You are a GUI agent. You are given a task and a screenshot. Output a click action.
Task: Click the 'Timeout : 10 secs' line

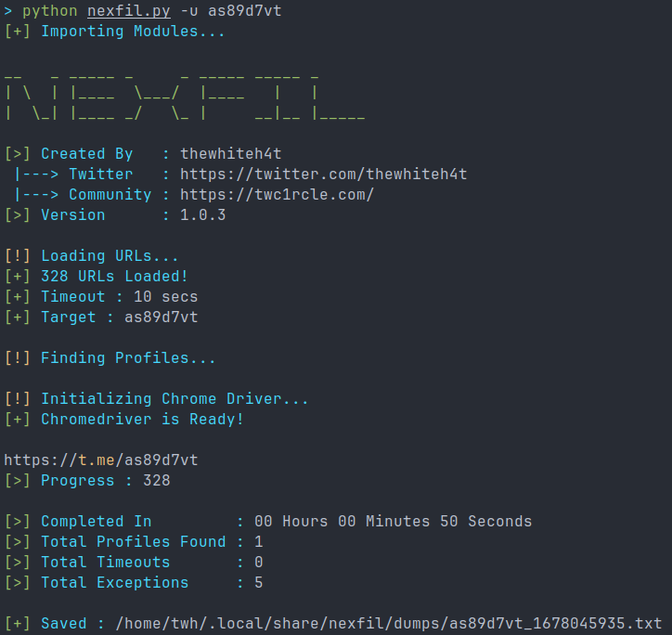tap(101, 297)
